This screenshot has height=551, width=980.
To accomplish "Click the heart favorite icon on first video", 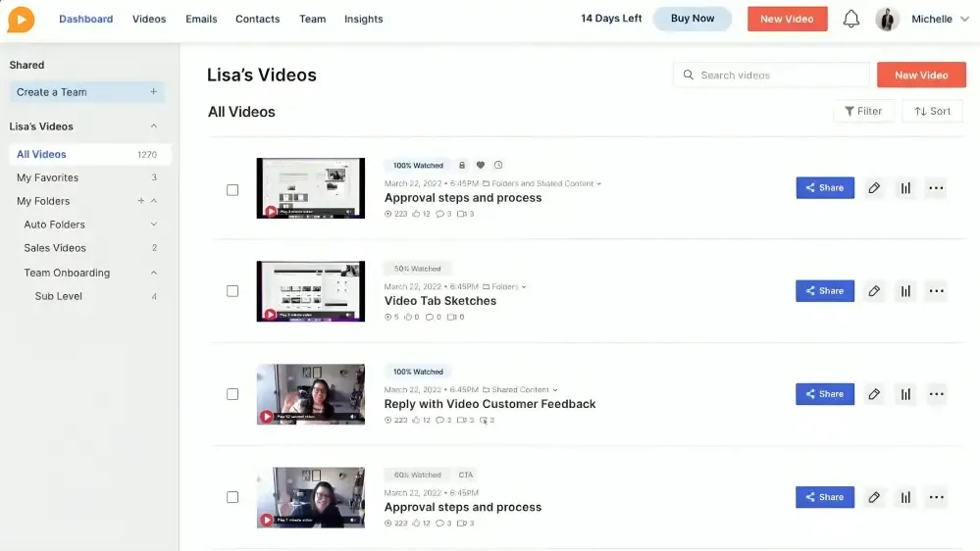I will (480, 166).
